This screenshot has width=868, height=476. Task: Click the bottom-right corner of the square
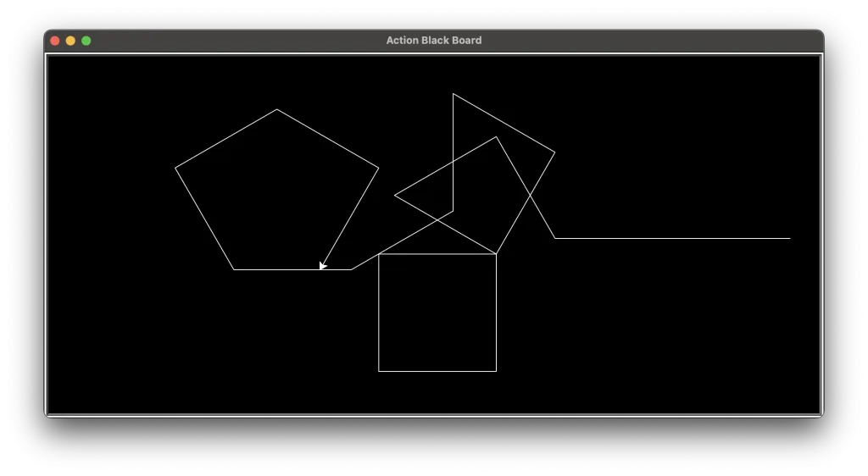pos(496,371)
